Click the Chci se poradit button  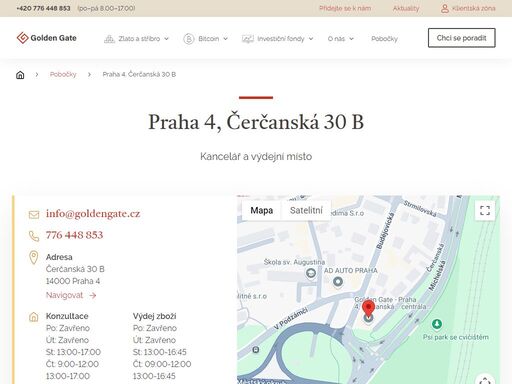tap(462, 38)
